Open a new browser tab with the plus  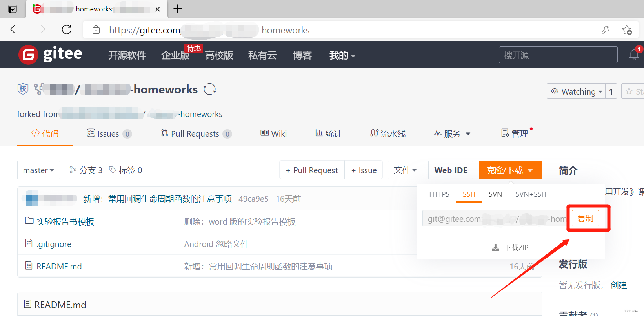tap(178, 9)
